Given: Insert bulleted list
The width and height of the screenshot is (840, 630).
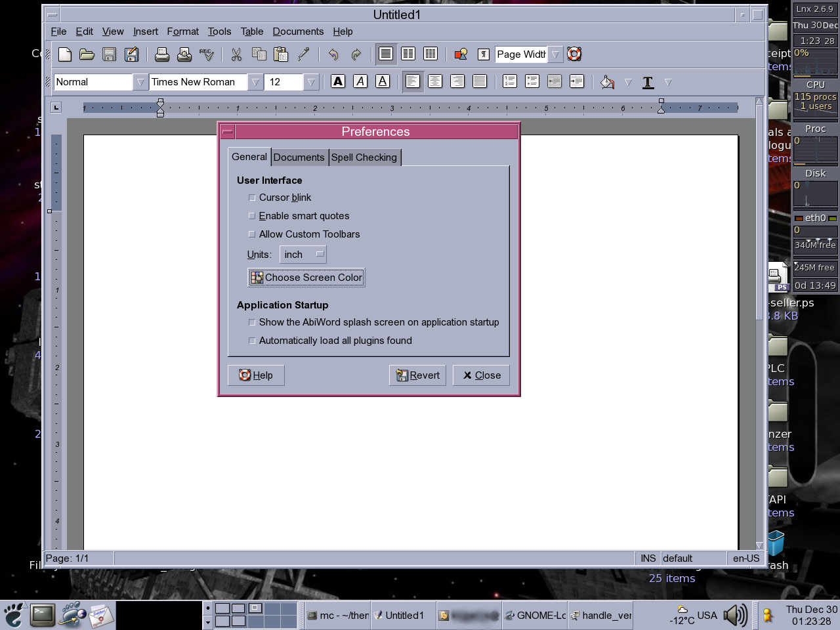Looking at the screenshot, I should tap(532, 81).
